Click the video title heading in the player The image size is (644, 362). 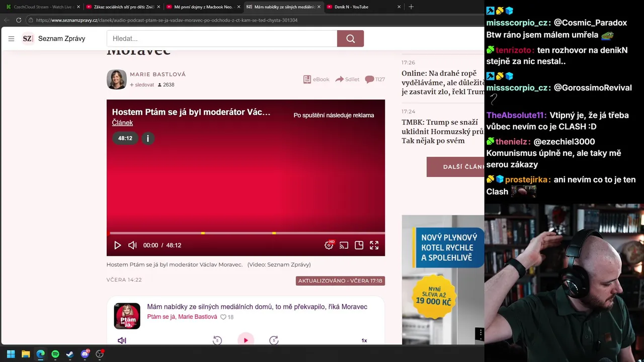(191, 112)
